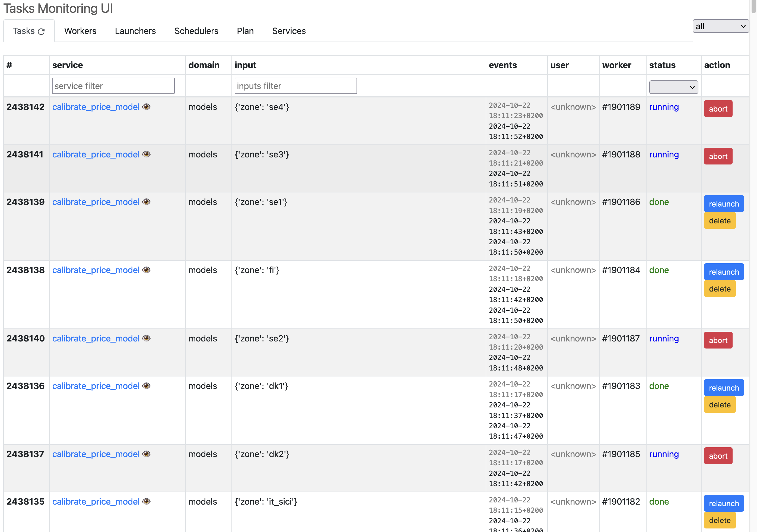Select the Tasks tab

pos(29,31)
